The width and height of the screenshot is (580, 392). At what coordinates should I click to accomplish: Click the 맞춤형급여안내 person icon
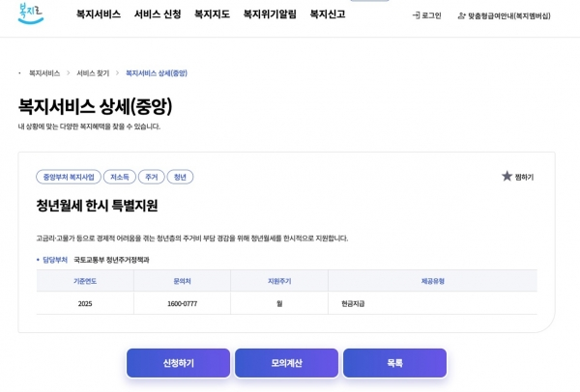pyautogui.click(x=461, y=15)
